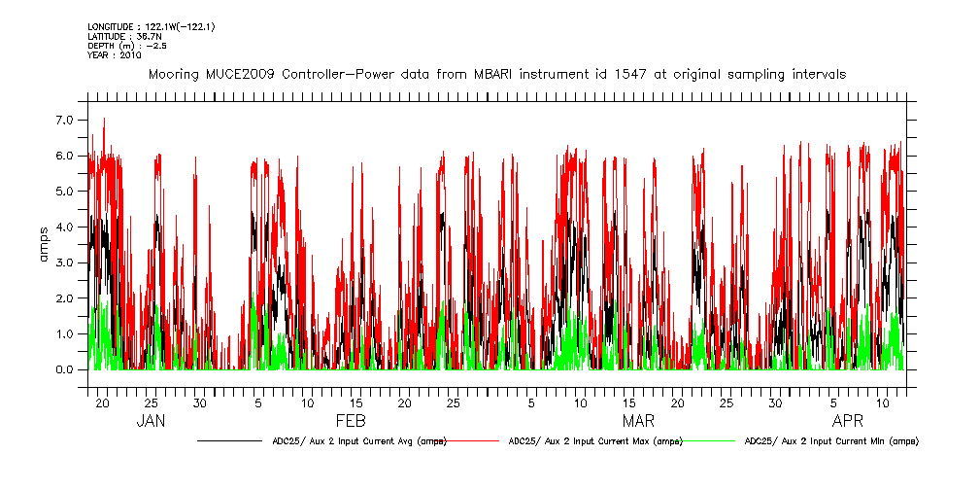Click the 15 date tick above FEB
Image resolution: width=980 pixels, height=490 pixels.
[x=356, y=402]
